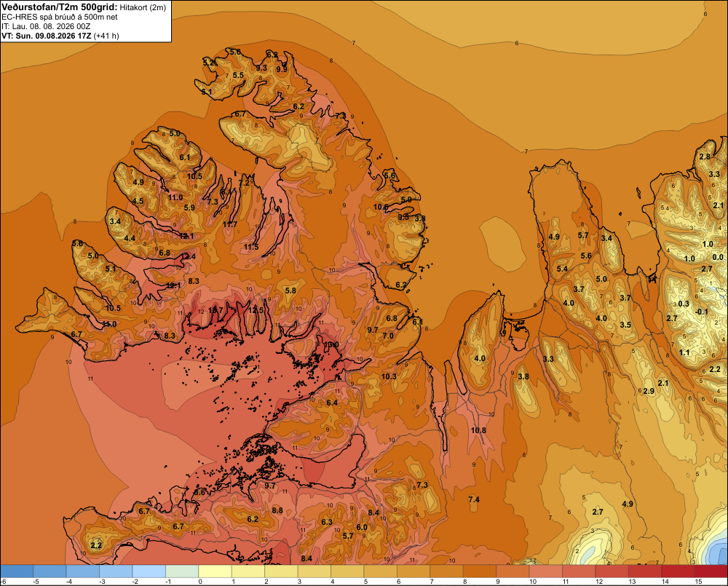The image size is (728, 586).
Task: Click the 10.3 temperature reading
Action: [x=389, y=376]
